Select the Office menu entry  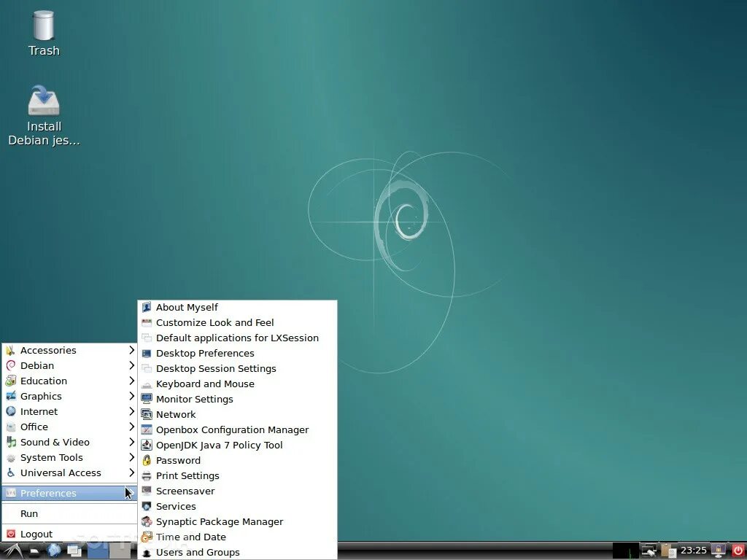(69, 427)
